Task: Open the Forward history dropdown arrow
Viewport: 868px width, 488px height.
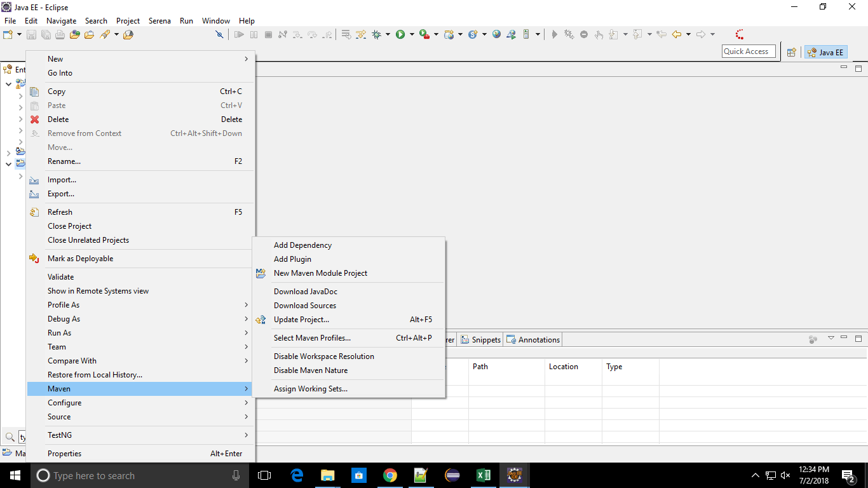Action: [x=712, y=34]
